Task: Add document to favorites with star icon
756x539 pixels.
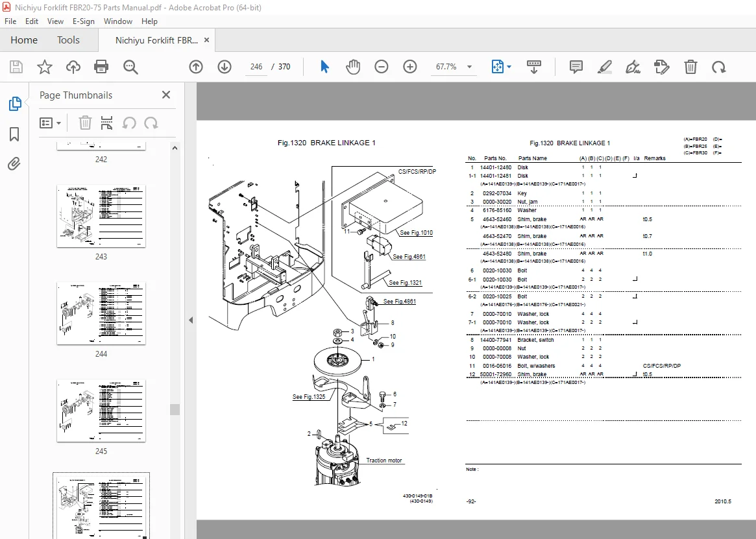Action: pyautogui.click(x=44, y=67)
